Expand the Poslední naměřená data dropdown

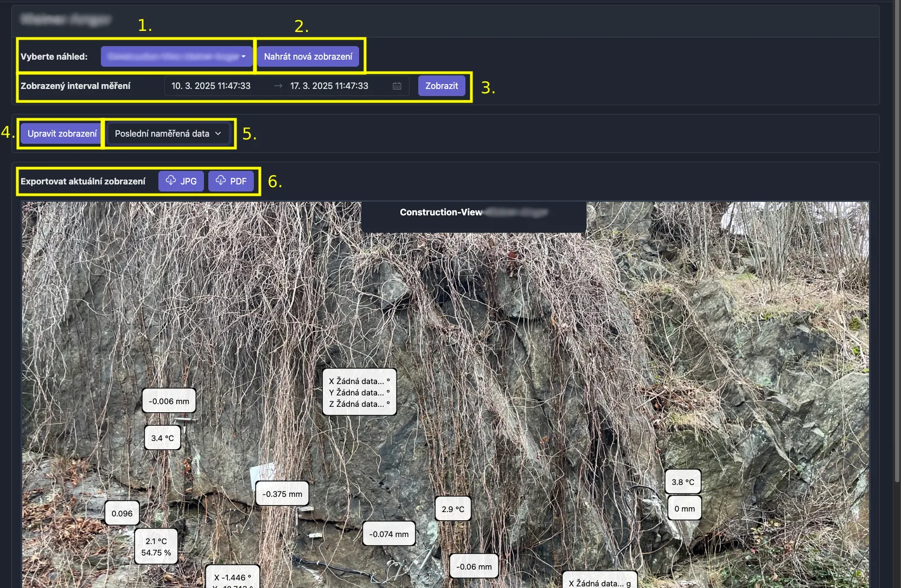(168, 133)
